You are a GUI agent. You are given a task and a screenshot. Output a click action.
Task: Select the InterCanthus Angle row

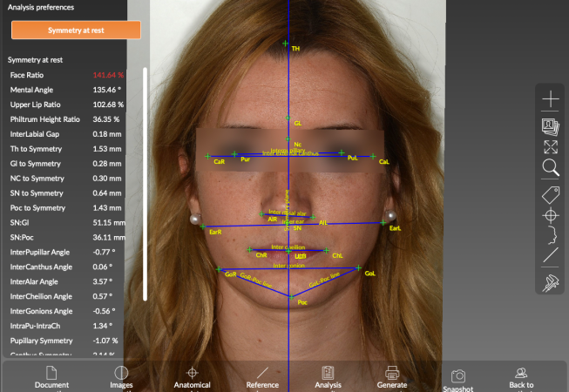(67, 267)
